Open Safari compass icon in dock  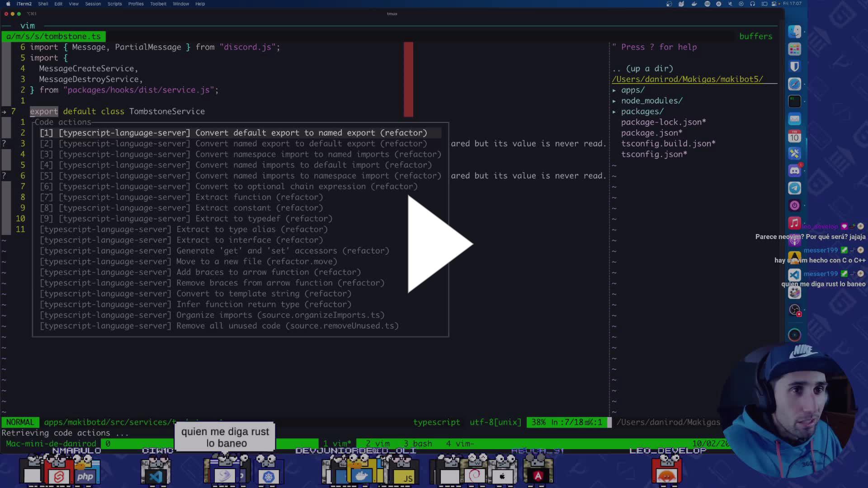(794, 84)
